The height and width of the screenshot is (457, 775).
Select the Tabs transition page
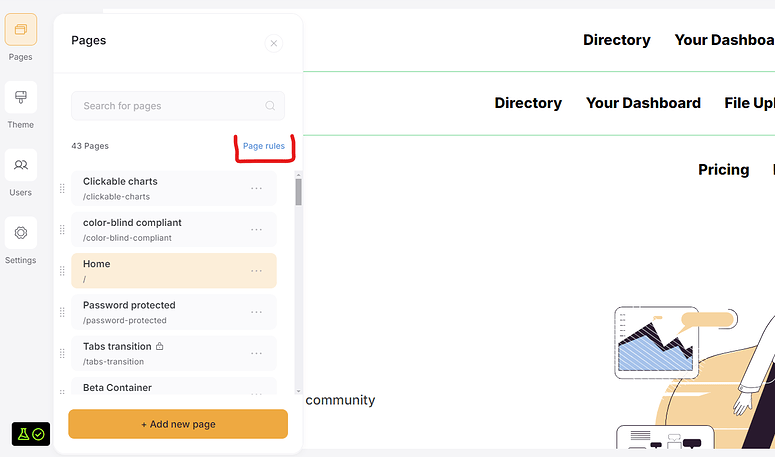pos(174,353)
